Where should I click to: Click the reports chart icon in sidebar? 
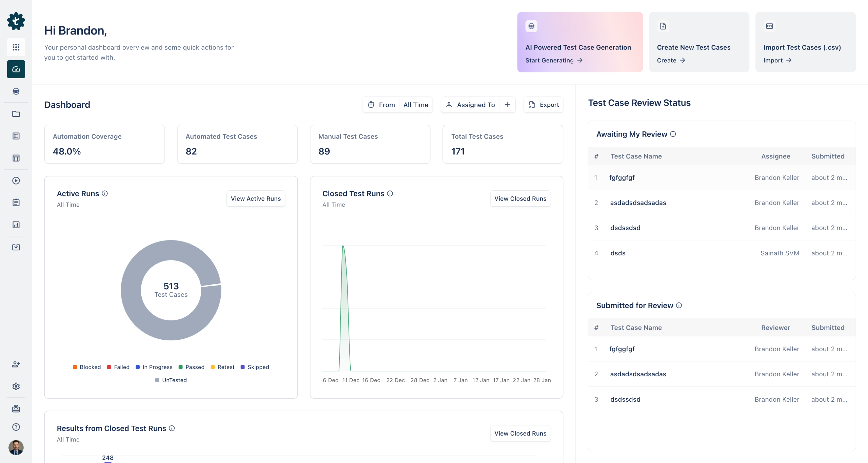16,225
